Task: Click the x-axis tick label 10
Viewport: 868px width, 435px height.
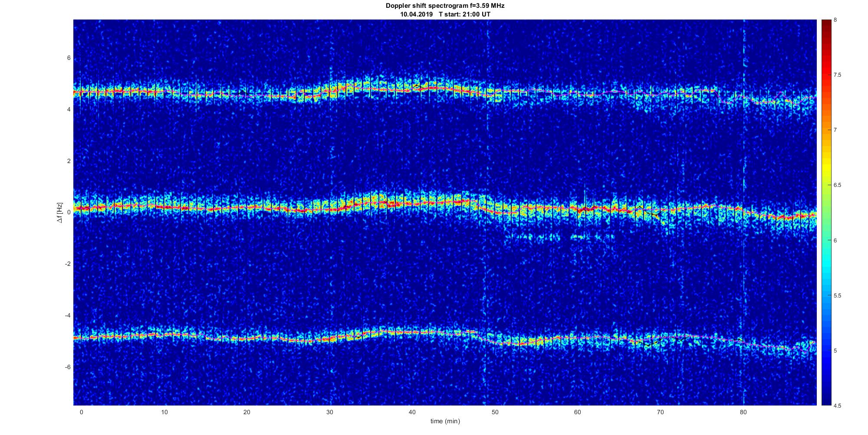Action: tap(164, 412)
